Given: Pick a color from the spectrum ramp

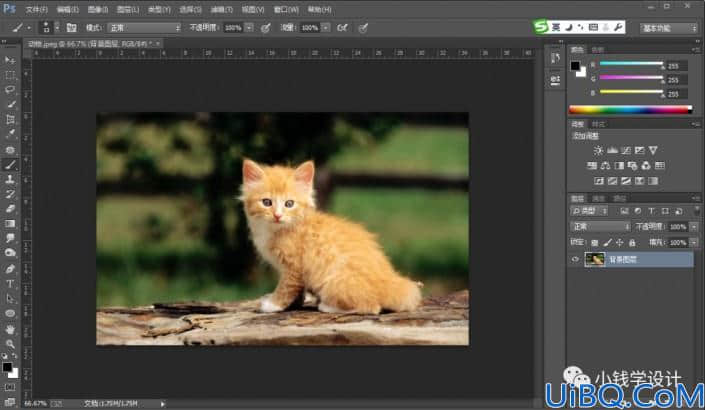Looking at the screenshot, I should 630,109.
